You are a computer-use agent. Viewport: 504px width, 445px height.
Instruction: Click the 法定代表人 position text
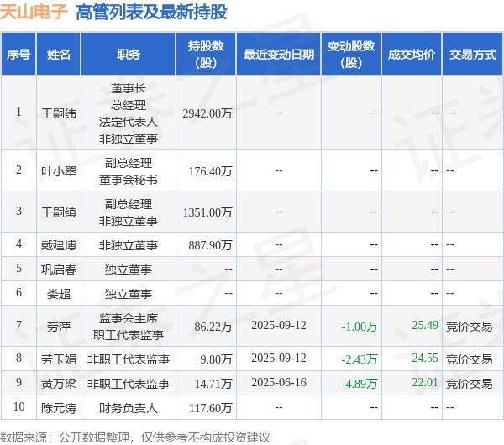tap(129, 122)
